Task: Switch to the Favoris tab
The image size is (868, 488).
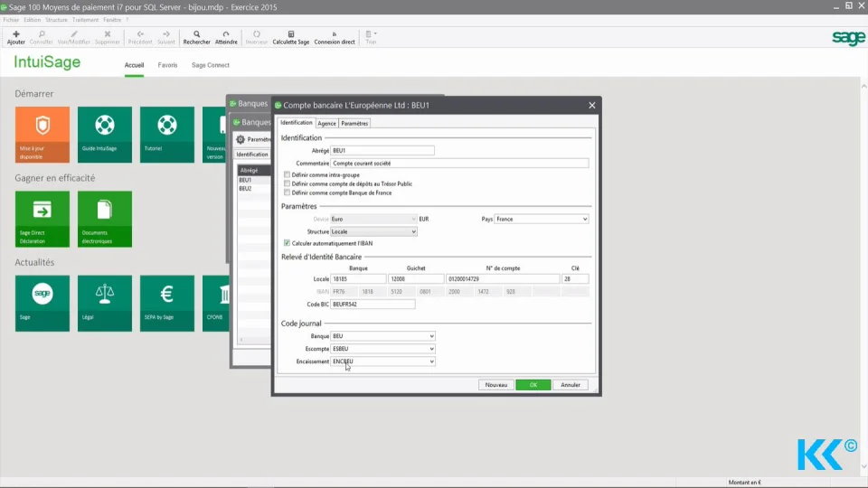Action: pos(168,65)
